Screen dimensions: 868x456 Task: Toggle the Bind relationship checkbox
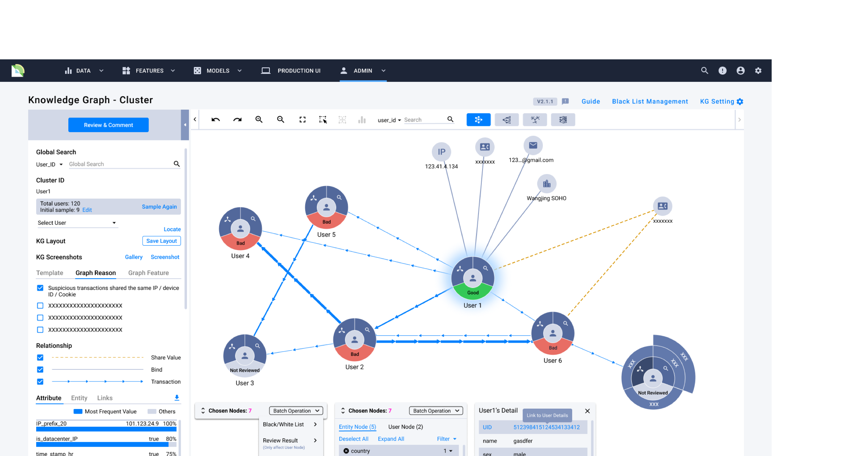[x=40, y=369]
